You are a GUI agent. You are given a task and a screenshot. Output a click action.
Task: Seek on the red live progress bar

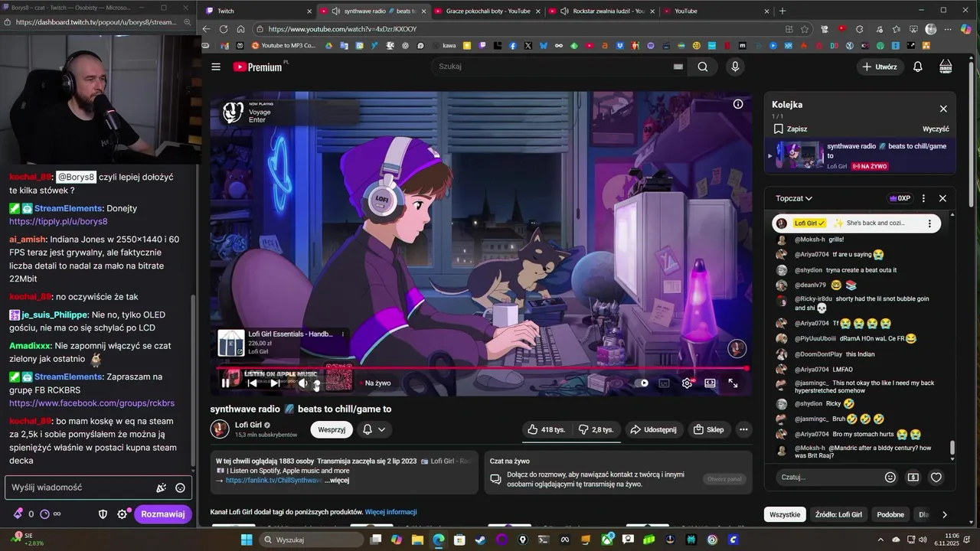[x=481, y=369]
